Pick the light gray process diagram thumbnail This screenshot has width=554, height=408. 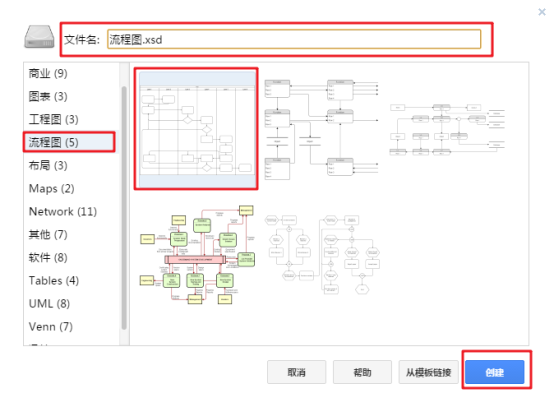(x=447, y=130)
